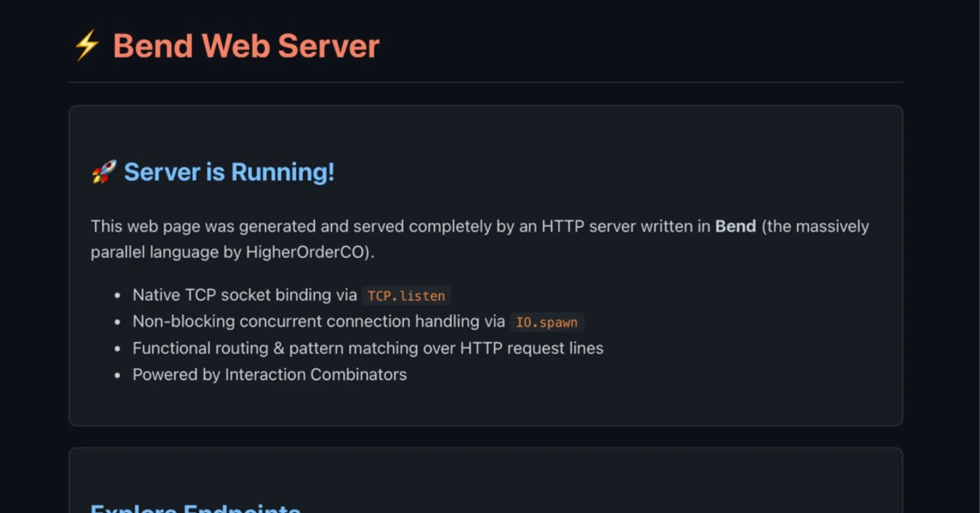Click 'This web page was generated' sentence start
Image resolution: width=980 pixels, height=513 pixels.
(203, 226)
